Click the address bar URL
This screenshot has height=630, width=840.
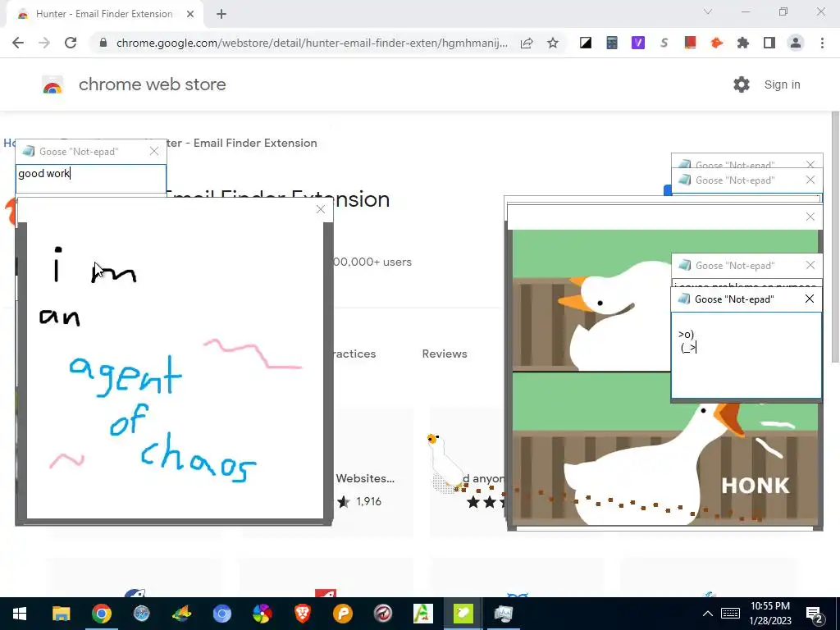(x=311, y=43)
